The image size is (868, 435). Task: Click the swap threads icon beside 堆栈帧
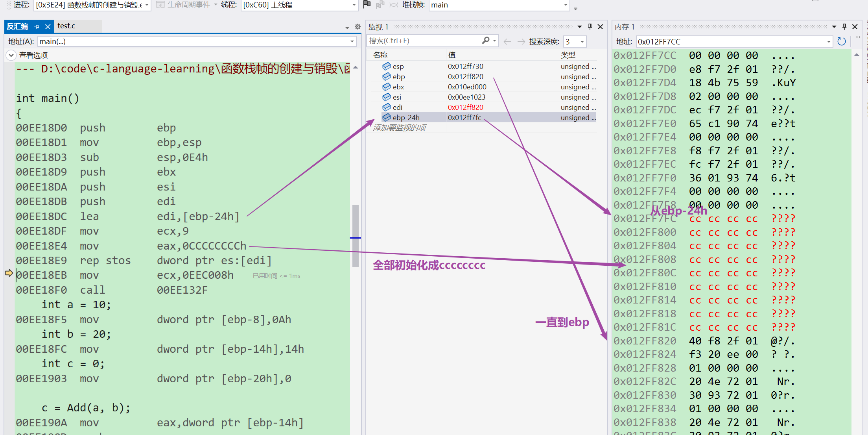click(393, 5)
